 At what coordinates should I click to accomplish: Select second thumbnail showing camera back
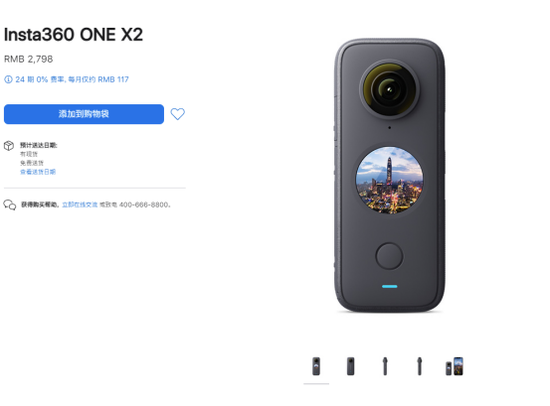350,366
